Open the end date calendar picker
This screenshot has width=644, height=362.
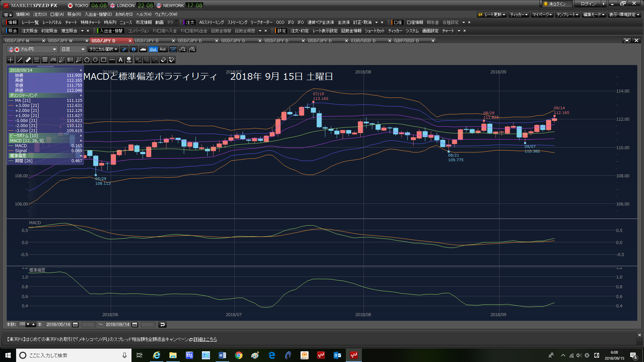point(135,324)
